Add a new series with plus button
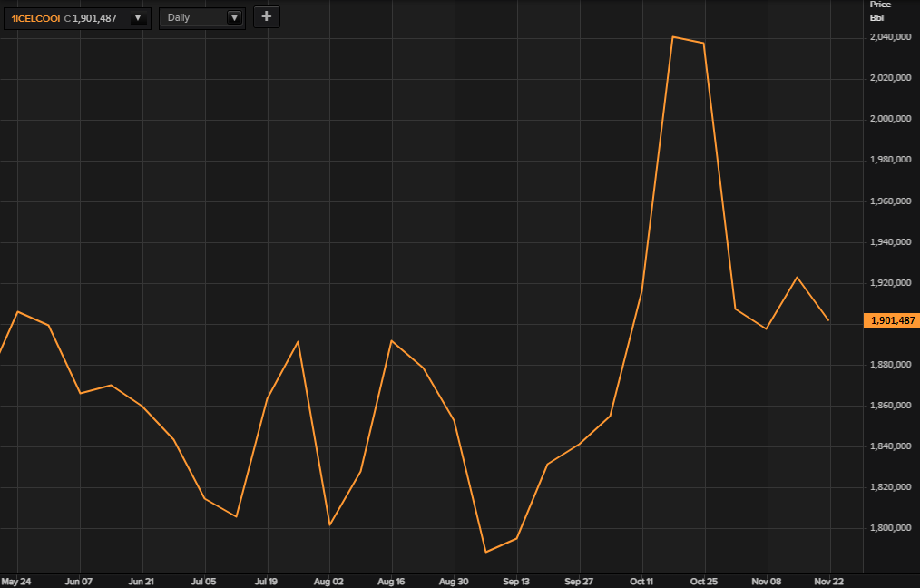This screenshot has height=588, width=920. point(267,16)
